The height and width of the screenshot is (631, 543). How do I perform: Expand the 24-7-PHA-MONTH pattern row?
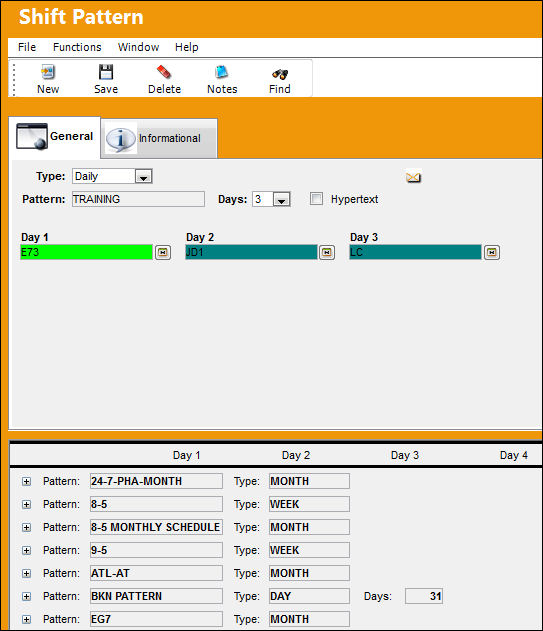pyautogui.click(x=27, y=481)
